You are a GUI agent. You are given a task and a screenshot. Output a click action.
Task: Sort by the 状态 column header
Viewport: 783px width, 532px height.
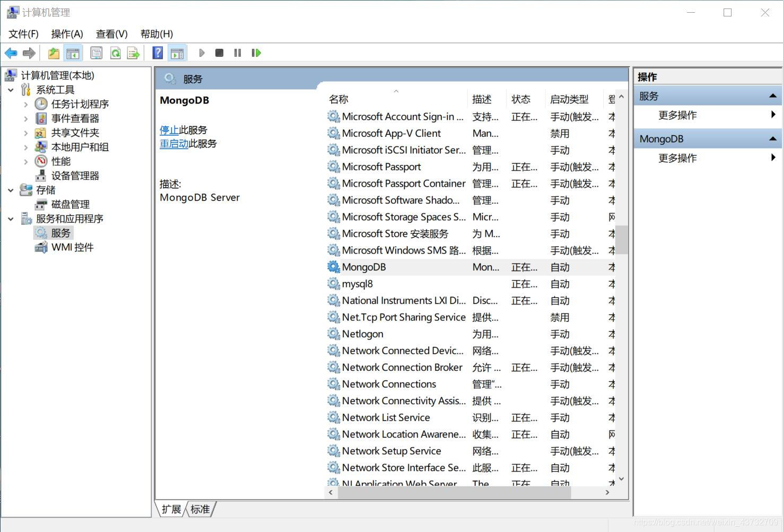coord(526,99)
